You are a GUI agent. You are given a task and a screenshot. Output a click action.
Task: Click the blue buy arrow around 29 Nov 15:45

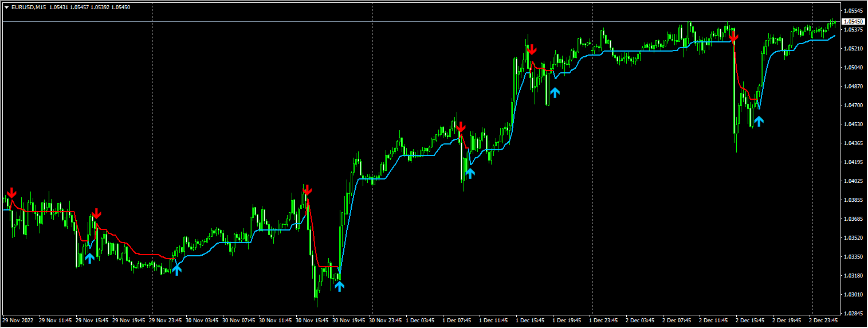[x=89, y=258]
